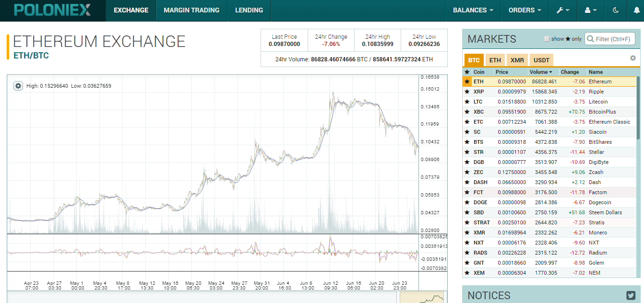
Task: Expand the Orders dropdown
Action: 525,10
